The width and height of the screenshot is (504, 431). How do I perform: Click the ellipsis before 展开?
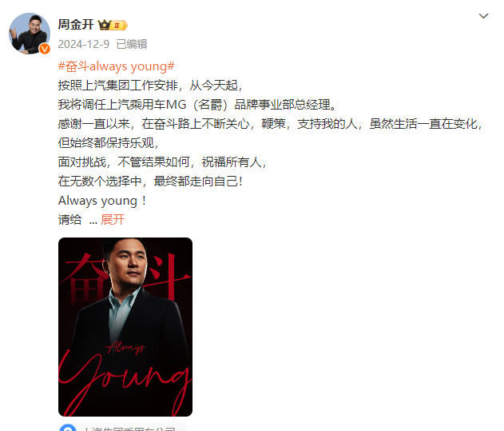93,221
